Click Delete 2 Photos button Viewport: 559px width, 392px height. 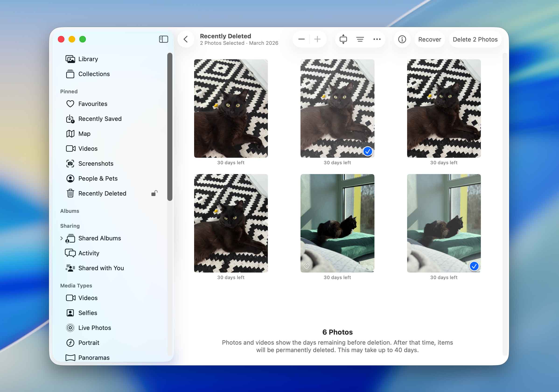click(x=475, y=39)
